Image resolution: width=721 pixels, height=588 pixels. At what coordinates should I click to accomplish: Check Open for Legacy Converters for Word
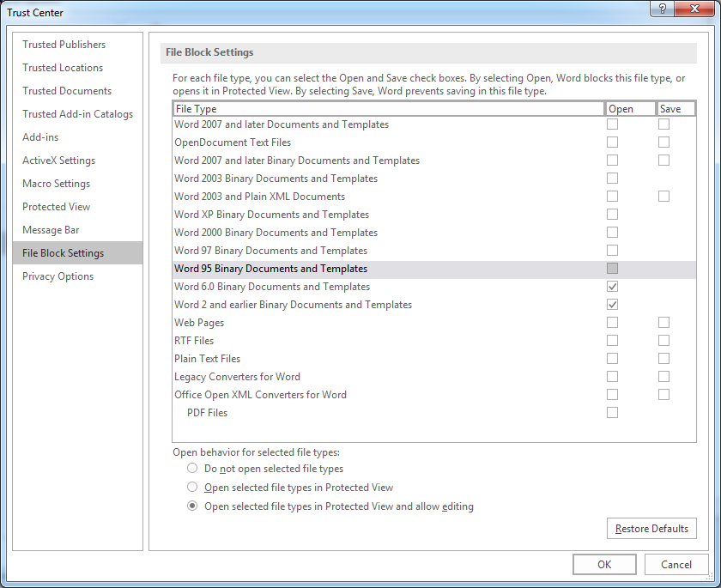click(x=612, y=377)
